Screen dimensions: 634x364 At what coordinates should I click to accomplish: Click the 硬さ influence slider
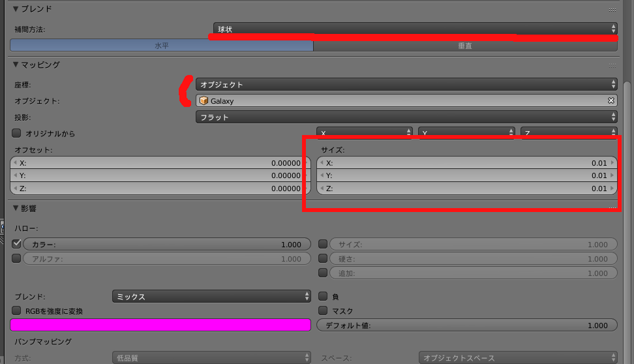(x=474, y=258)
